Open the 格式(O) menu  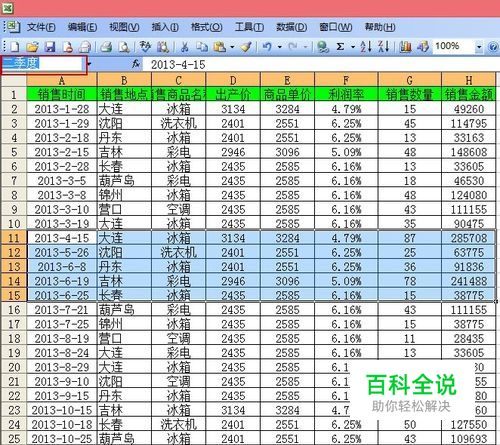point(207,27)
